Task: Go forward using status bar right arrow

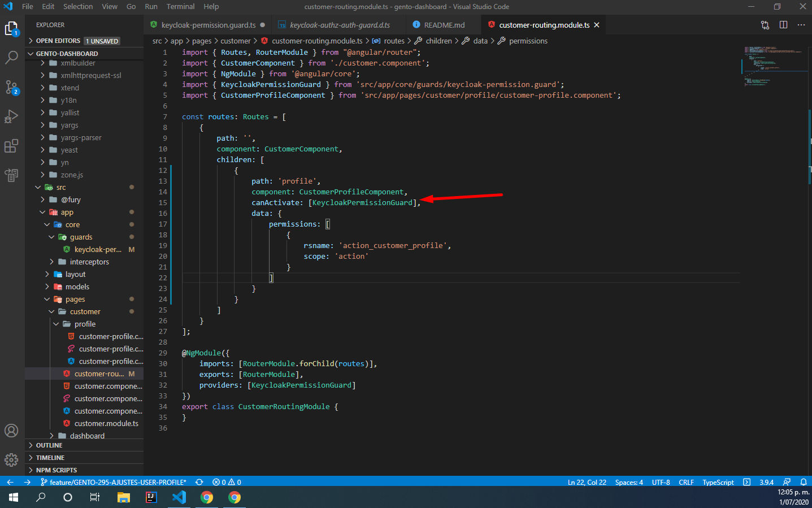Action: tap(27, 482)
